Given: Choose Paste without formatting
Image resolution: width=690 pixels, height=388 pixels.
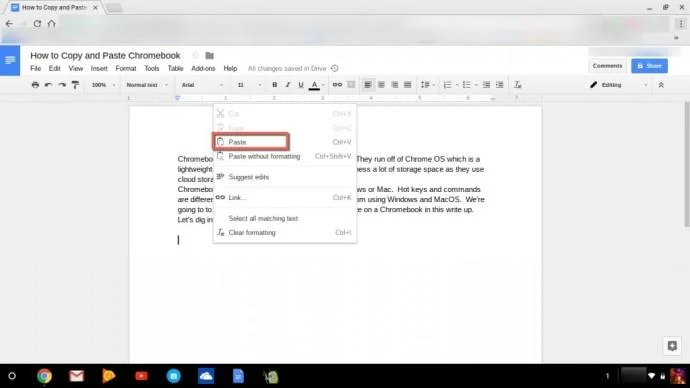Looking at the screenshot, I should coord(285,156).
